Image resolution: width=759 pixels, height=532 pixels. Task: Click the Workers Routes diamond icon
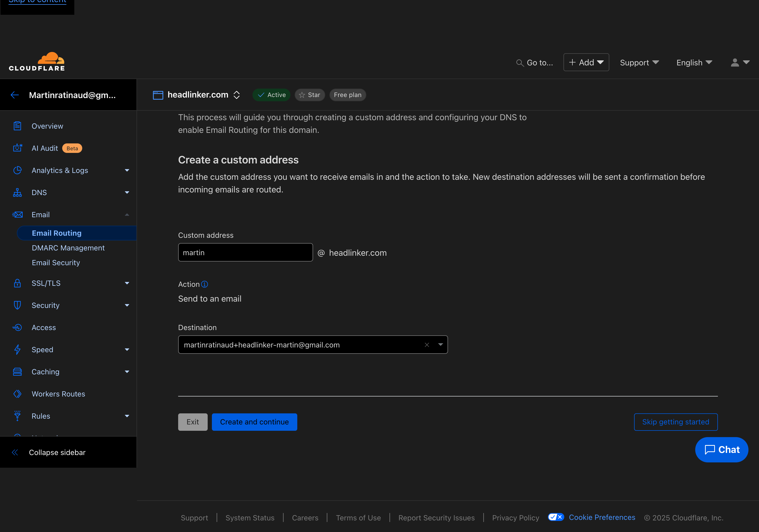pos(17,394)
